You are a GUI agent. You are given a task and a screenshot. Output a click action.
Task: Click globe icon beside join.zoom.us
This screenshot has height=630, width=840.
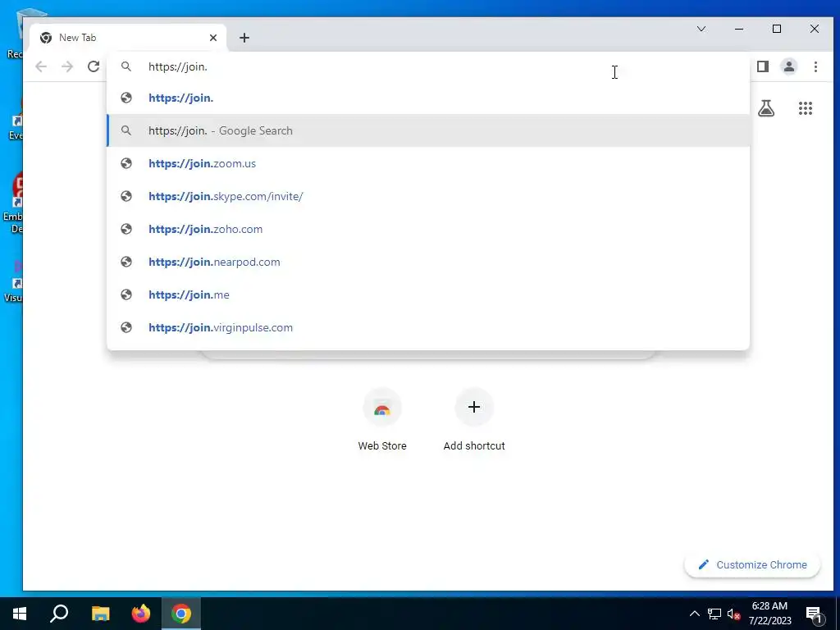pos(126,163)
